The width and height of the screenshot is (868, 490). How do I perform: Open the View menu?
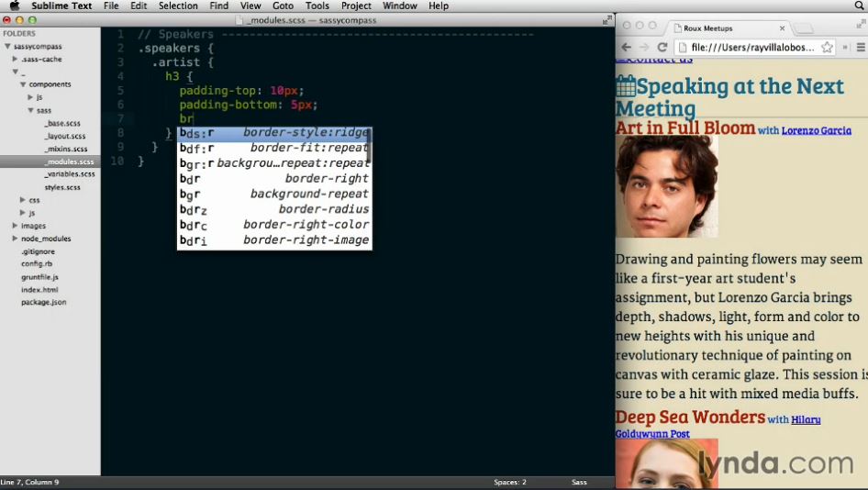pos(250,6)
